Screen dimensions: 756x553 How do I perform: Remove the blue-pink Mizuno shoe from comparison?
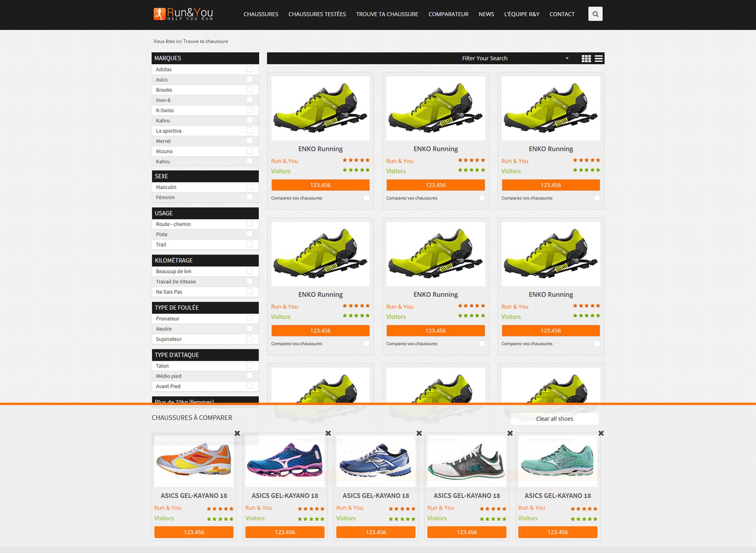(x=328, y=433)
